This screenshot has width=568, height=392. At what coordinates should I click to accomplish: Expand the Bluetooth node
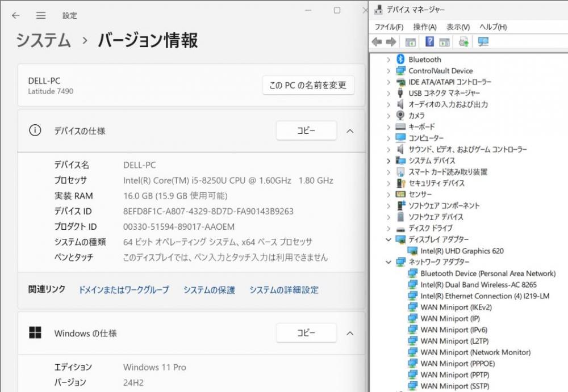pos(389,60)
